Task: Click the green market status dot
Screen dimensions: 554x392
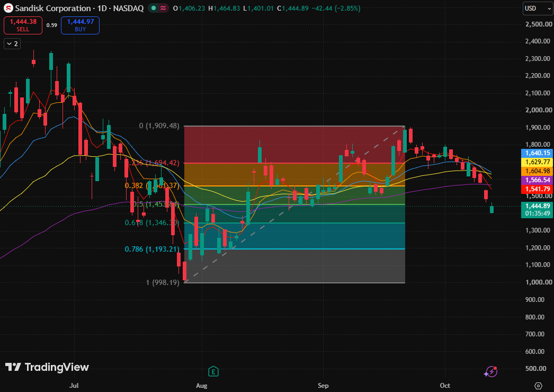Action: pyautogui.click(x=153, y=8)
